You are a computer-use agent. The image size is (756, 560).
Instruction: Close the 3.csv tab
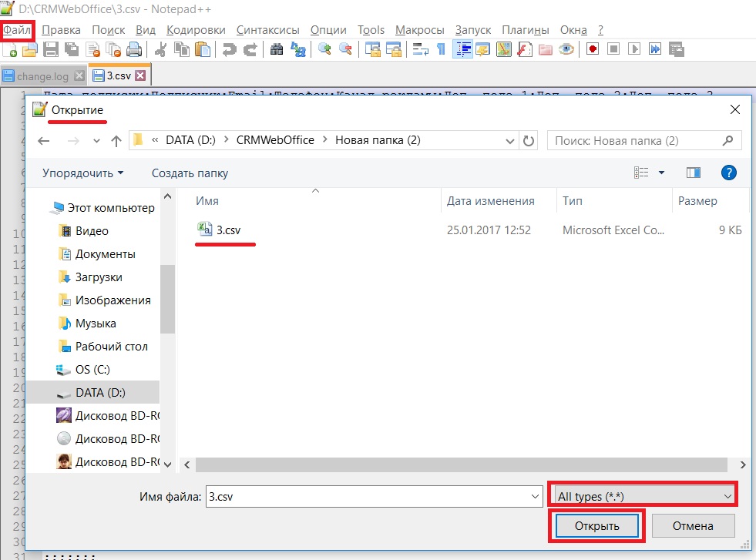tap(140, 75)
